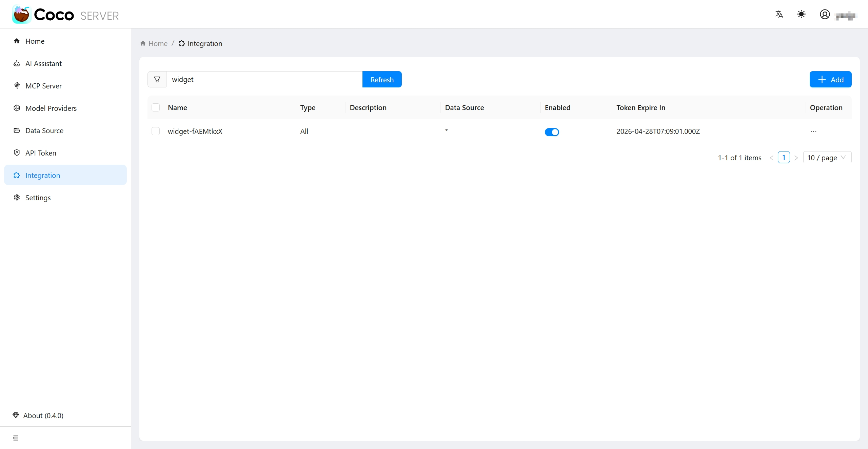
Task: Open the AI Assistant menu item
Action: pos(65,63)
